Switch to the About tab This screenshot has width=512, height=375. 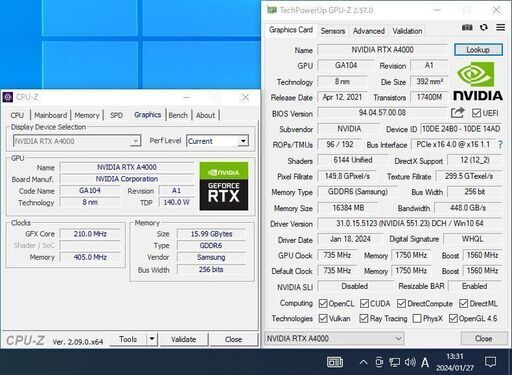tap(205, 115)
